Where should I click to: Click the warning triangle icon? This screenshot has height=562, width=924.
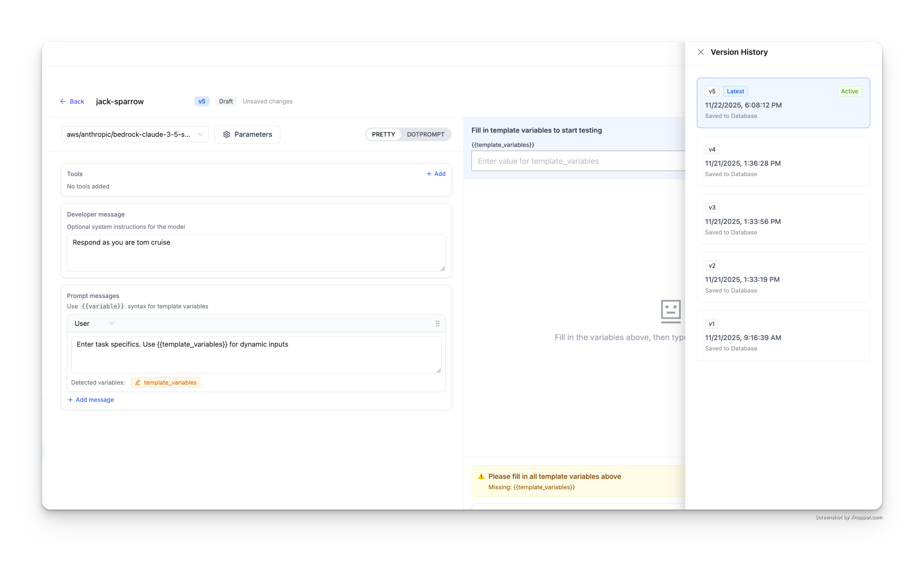(481, 477)
